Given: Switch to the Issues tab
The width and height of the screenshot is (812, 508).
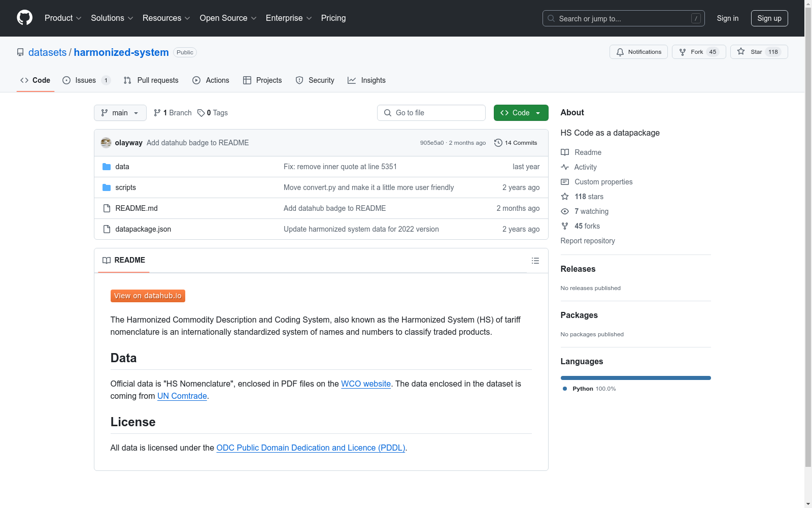Looking at the screenshot, I should coord(86,80).
